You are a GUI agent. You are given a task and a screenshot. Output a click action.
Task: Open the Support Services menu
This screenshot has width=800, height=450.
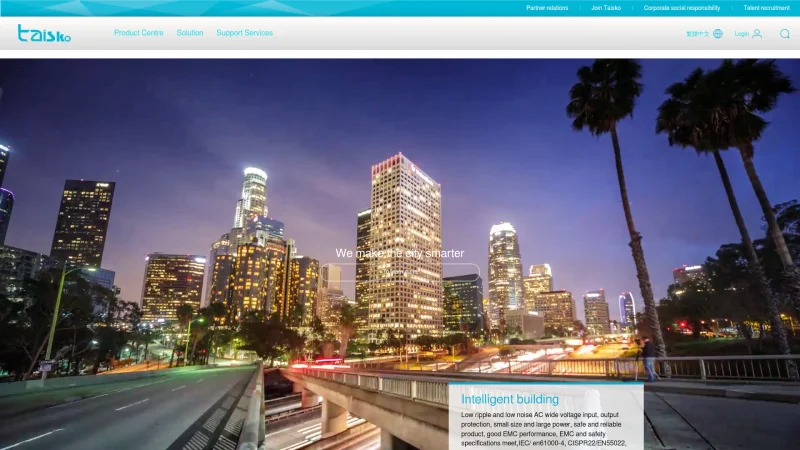point(244,33)
